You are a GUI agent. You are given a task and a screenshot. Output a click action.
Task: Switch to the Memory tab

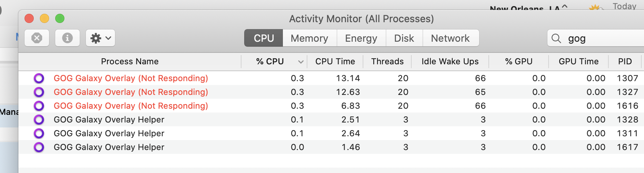coord(309,38)
